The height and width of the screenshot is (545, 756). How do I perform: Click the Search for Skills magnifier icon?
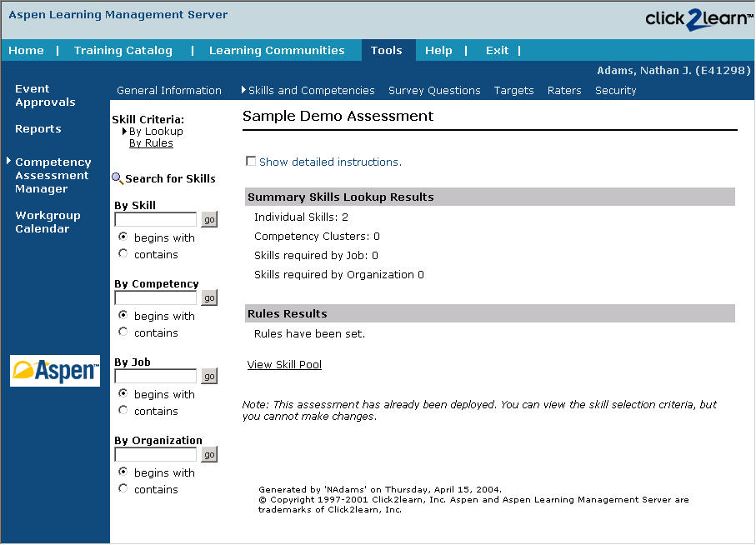coord(118,178)
